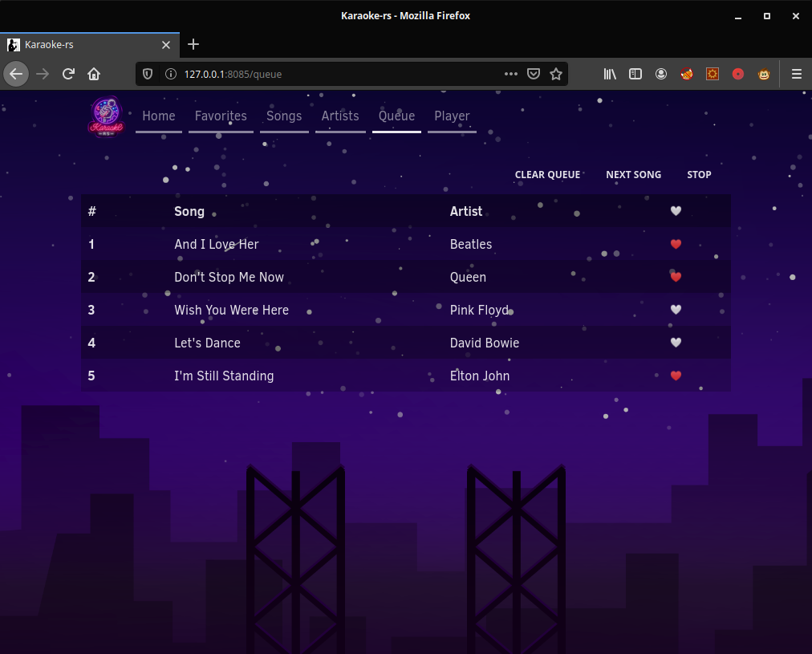Click the browser Home icon
Viewport: 812px width, 654px height.
click(94, 74)
